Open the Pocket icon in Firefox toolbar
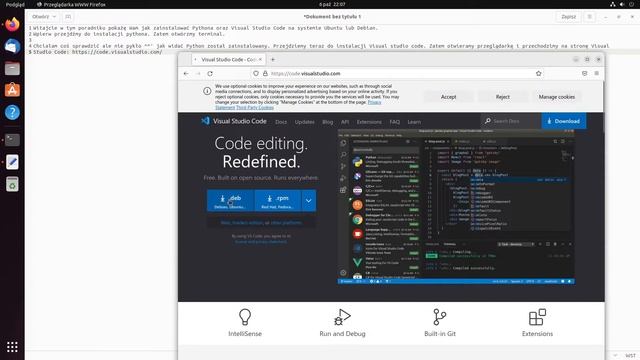This screenshot has width=640, height=360. pyautogui.click(x=584, y=73)
